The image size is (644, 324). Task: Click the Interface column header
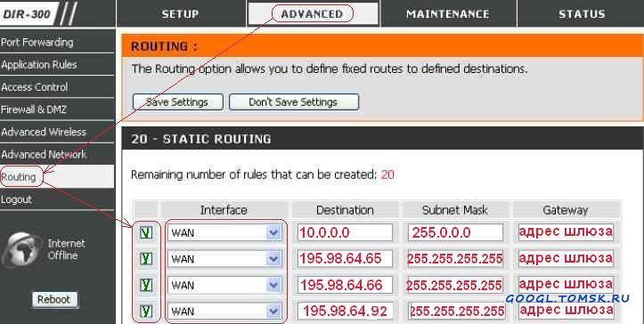pyautogui.click(x=224, y=210)
